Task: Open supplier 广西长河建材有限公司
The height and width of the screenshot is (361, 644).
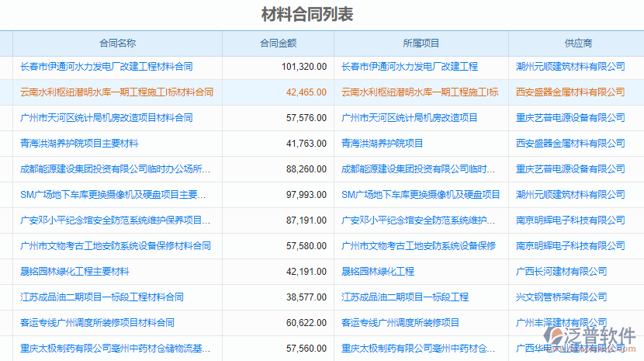Action: tap(562, 272)
